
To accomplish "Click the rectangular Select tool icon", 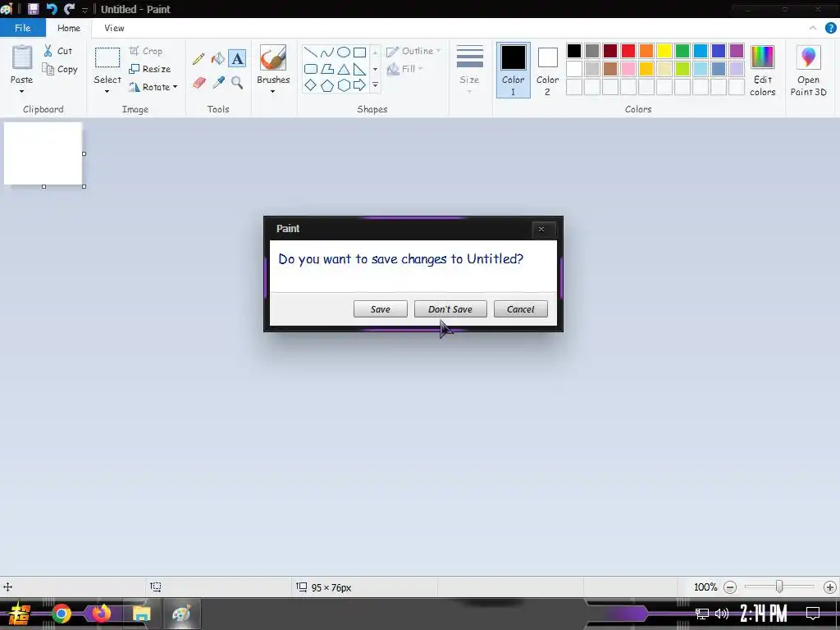I will [x=107, y=58].
